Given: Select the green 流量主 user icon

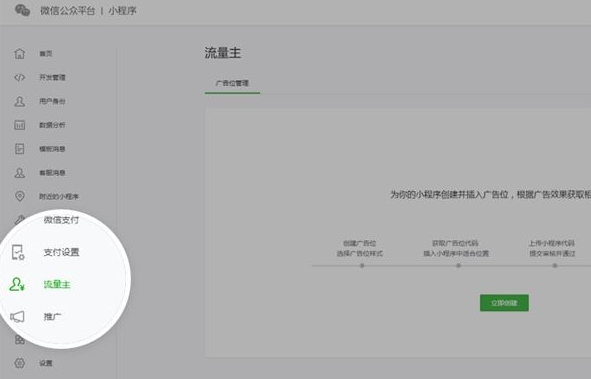Looking at the screenshot, I should [x=17, y=284].
